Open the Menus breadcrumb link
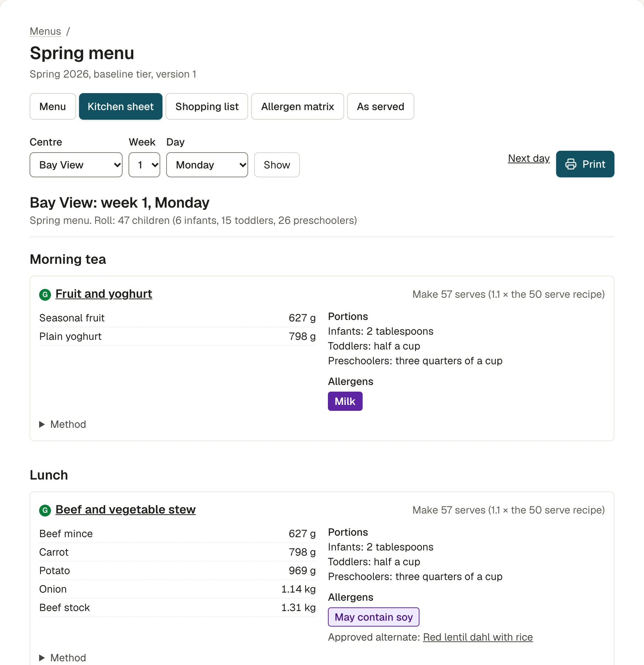This screenshot has width=644, height=665. coord(45,31)
